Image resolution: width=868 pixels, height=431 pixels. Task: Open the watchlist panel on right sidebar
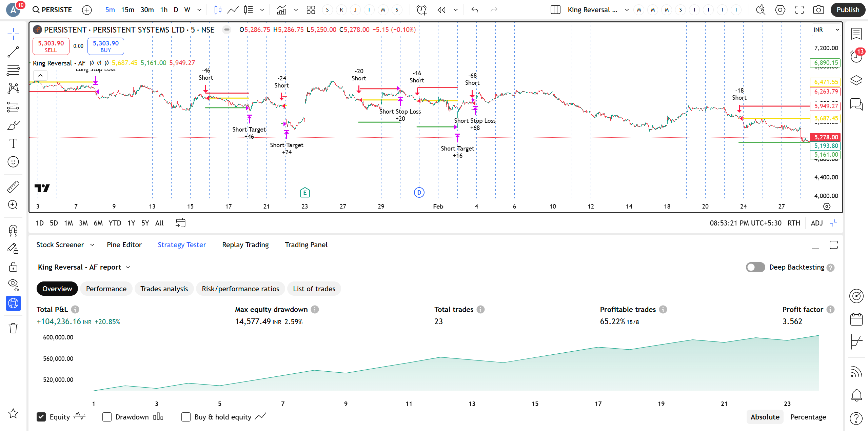856,33
